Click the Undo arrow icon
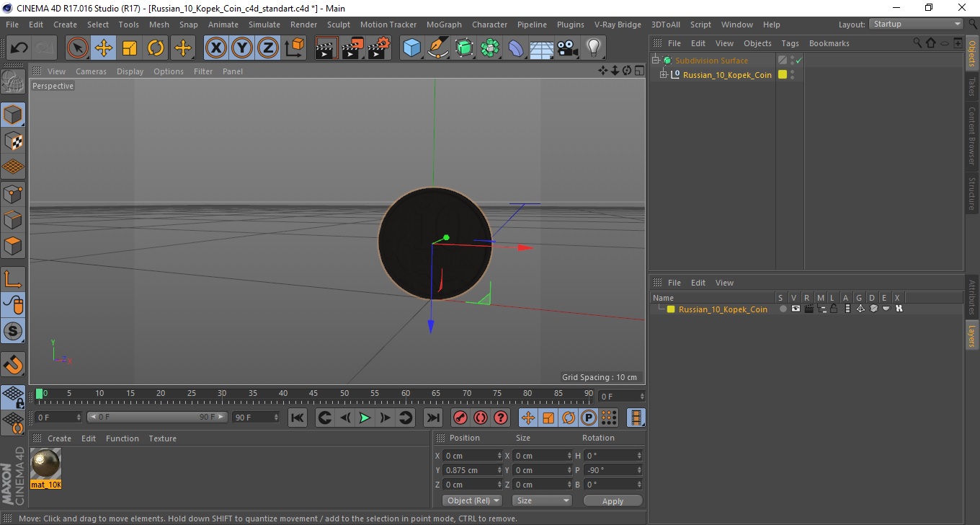Image resolution: width=980 pixels, height=525 pixels. coord(19,48)
